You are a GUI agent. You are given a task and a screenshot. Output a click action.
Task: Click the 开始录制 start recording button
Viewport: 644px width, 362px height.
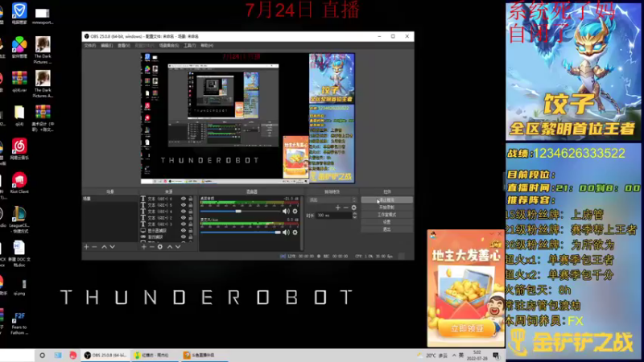(387, 208)
